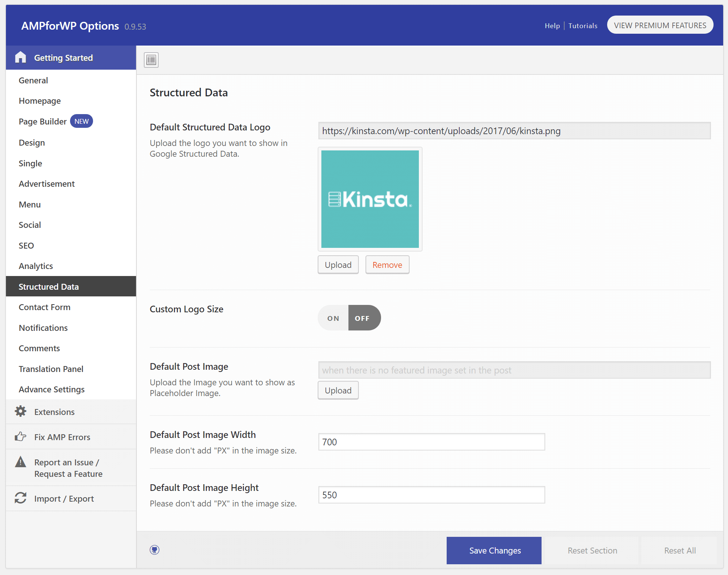Click Remove to delete the Kinsta logo

(x=387, y=265)
